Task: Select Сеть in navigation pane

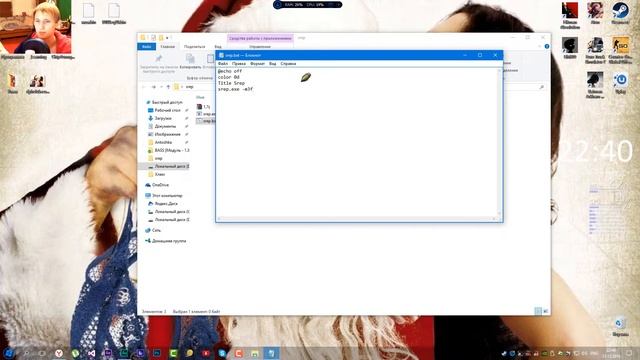Action: point(156,230)
